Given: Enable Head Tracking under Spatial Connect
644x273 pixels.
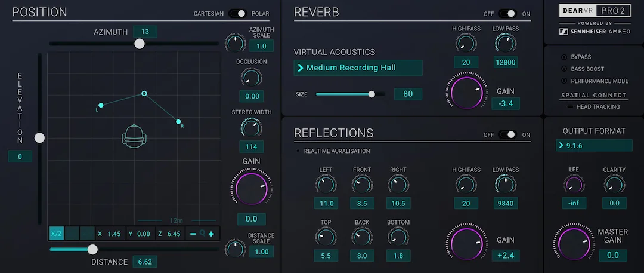Looking at the screenshot, I should [570, 107].
